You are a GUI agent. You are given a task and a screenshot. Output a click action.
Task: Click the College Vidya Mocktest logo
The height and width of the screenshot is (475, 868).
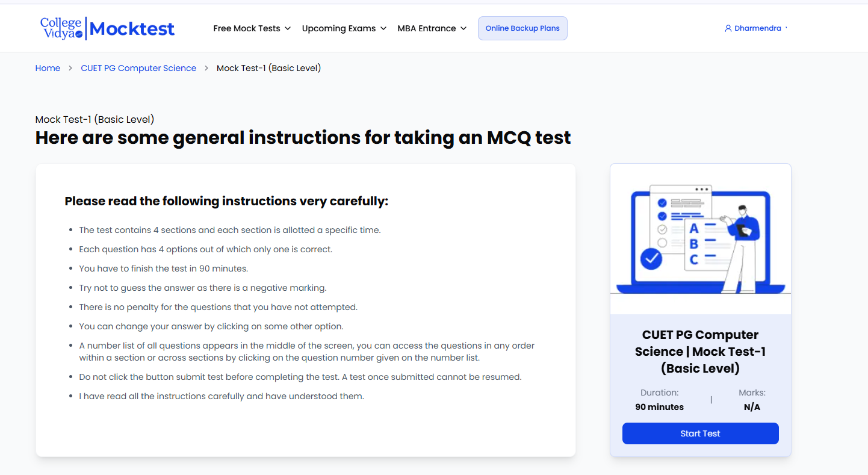(107, 28)
